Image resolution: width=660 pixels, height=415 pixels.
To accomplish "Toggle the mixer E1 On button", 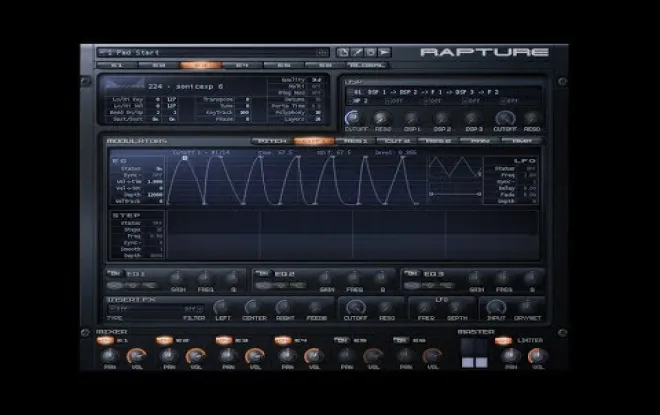I will (x=106, y=341).
